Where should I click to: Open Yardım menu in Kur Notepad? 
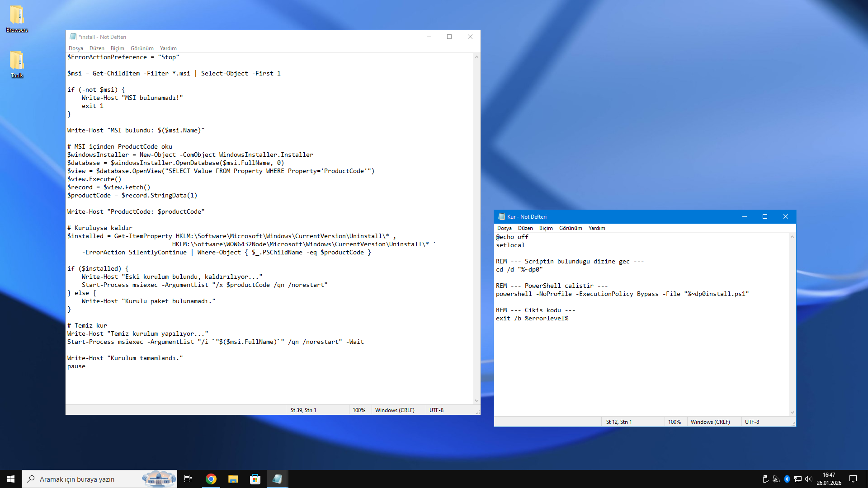[597, 228]
